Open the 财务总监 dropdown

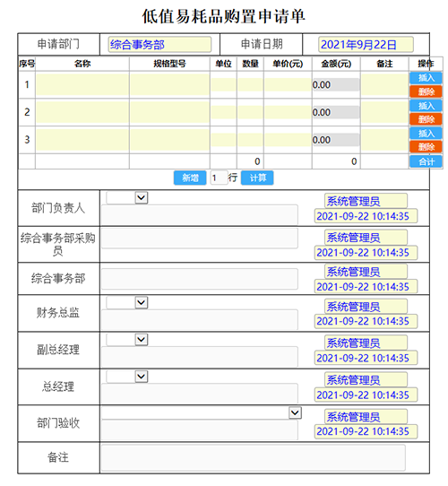pos(127,302)
